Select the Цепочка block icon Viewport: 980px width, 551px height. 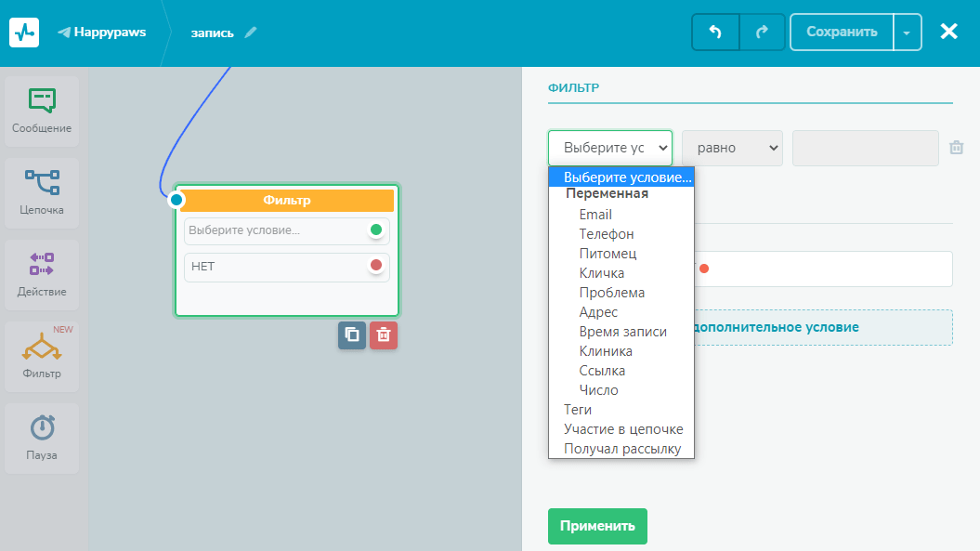tap(42, 192)
